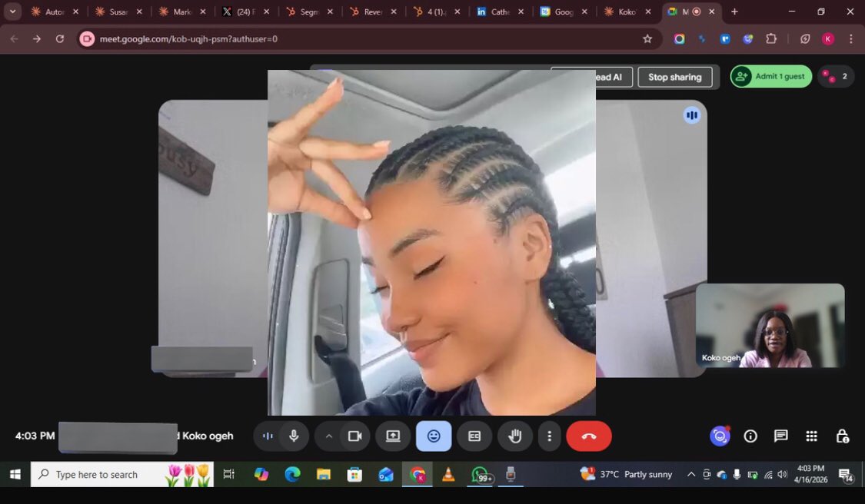Viewport: 865px width, 504px height.
Task: Open meeting activities grid icon
Action: coord(811,436)
